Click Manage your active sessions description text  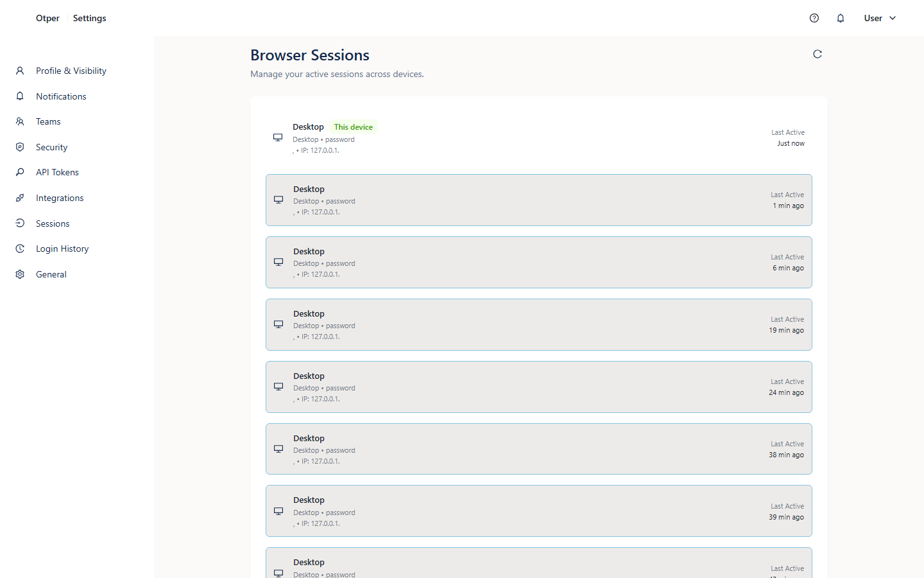[337, 74]
